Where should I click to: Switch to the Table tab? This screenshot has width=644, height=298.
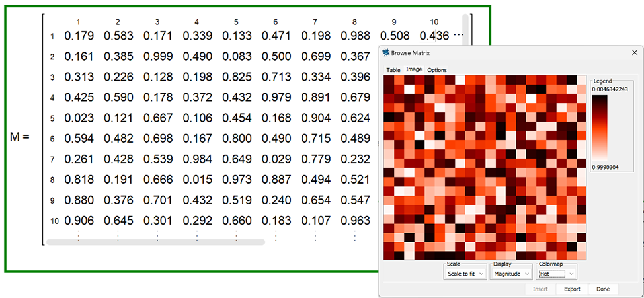[x=393, y=69]
